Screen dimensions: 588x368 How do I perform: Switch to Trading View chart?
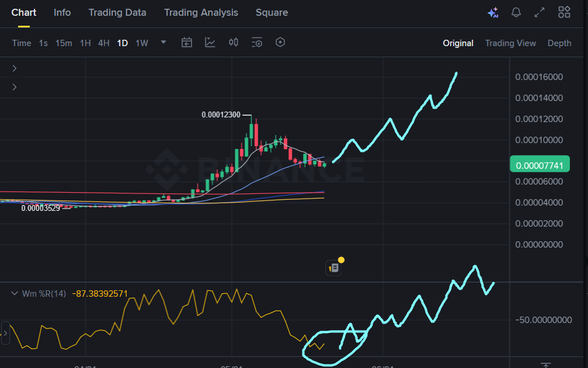pos(510,43)
